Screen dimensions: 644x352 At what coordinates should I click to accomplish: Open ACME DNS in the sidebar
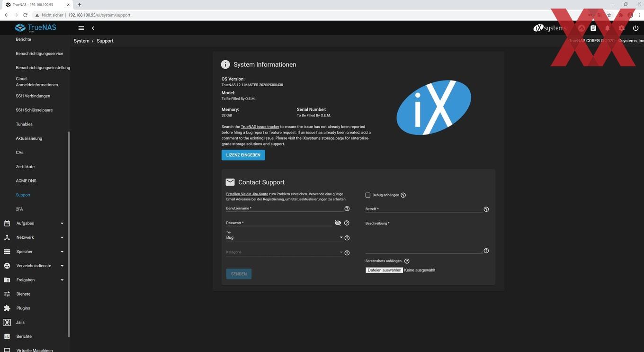[26, 181]
